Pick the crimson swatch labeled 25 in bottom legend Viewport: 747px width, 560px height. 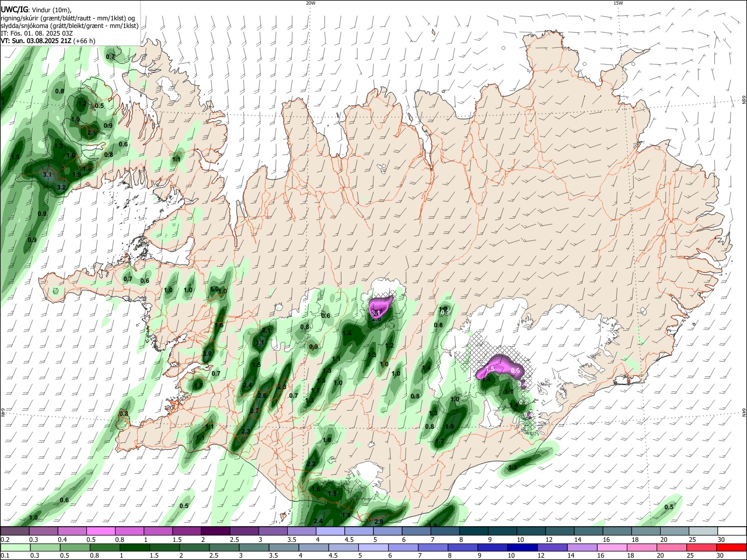pyautogui.click(x=701, y=547)
